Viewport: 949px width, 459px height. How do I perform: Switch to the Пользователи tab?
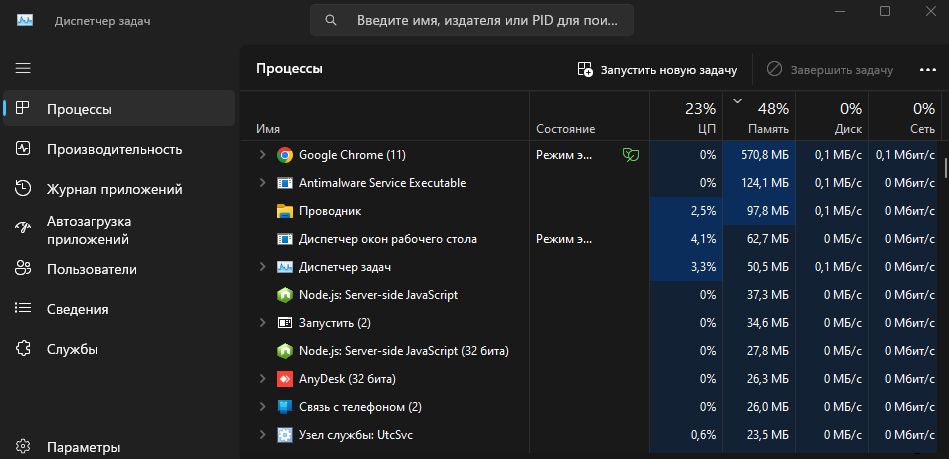click(x=119, y=269)
